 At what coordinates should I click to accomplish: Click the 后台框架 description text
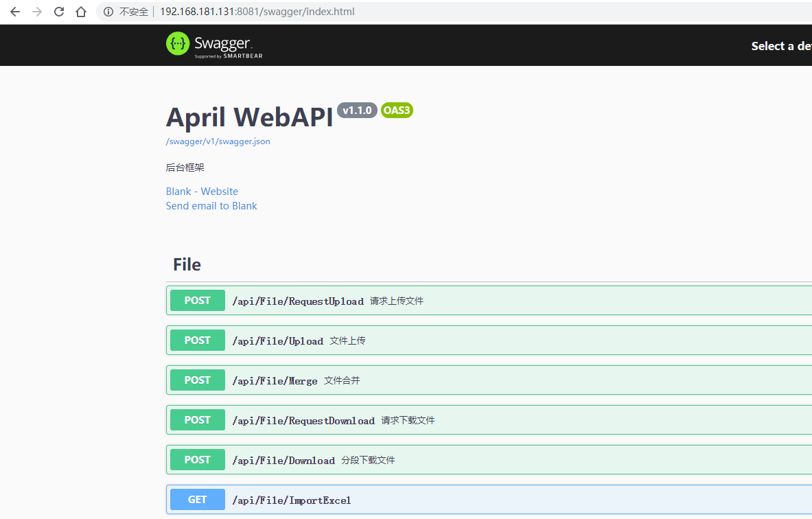pyautogui.click(x=185, y=168)
